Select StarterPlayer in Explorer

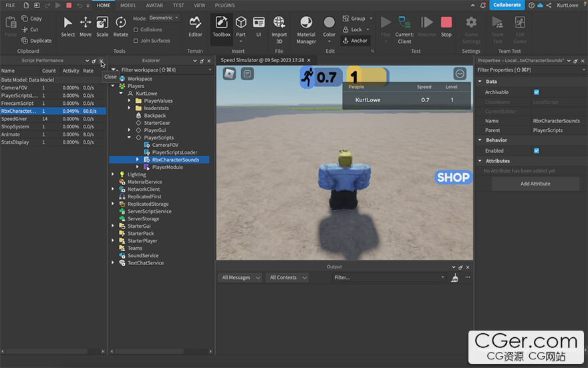tap(142, 240)
